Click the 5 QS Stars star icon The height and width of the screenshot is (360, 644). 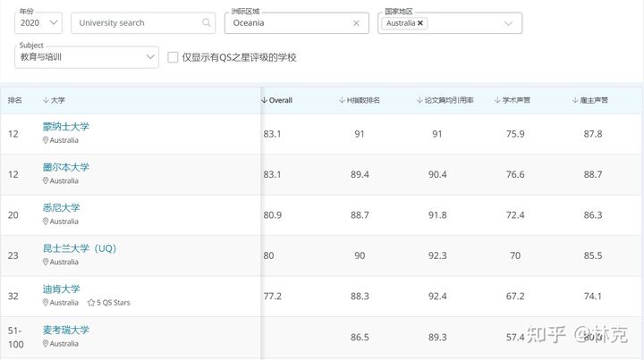[x=91, y=303]
